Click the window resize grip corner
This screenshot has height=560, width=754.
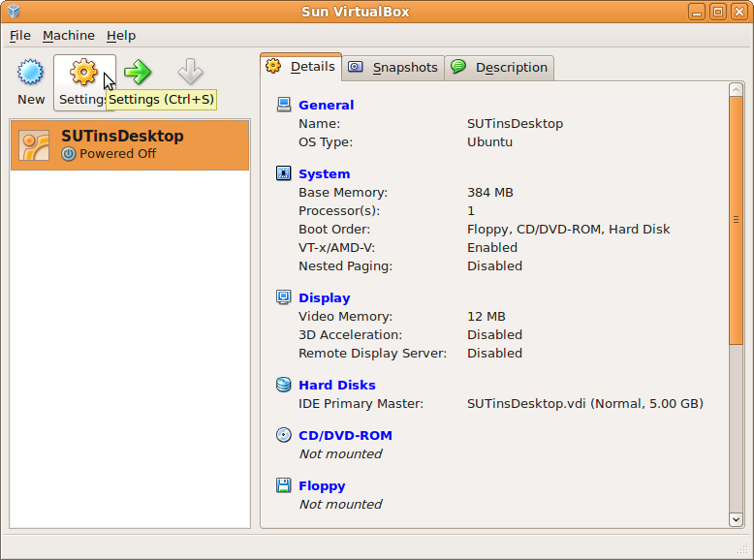pyautogui.click(x=743, y=549)
